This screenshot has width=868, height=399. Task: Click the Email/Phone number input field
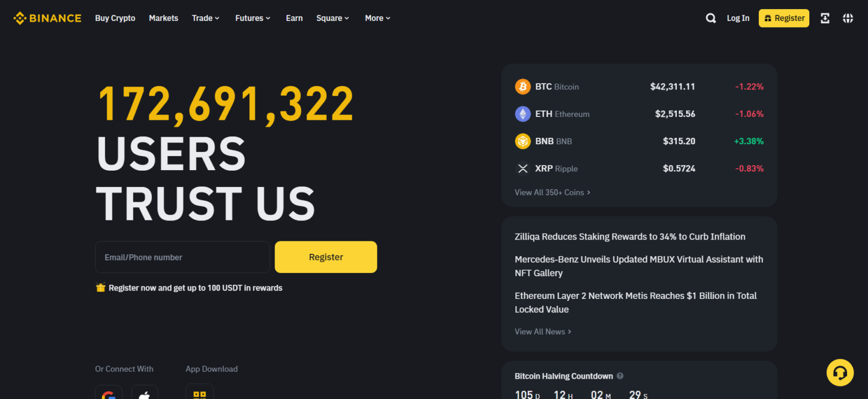182,257
